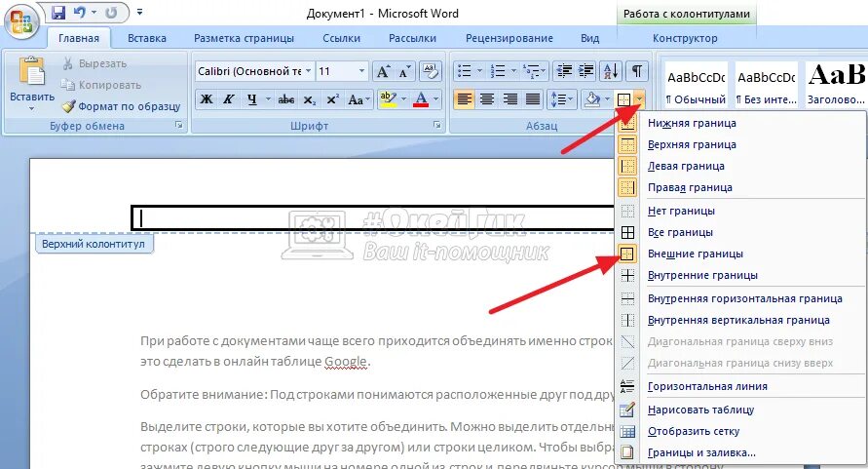The image size is (868, 469).
Task: Switch to Разметка страницы tab
Action: (244, 38)
